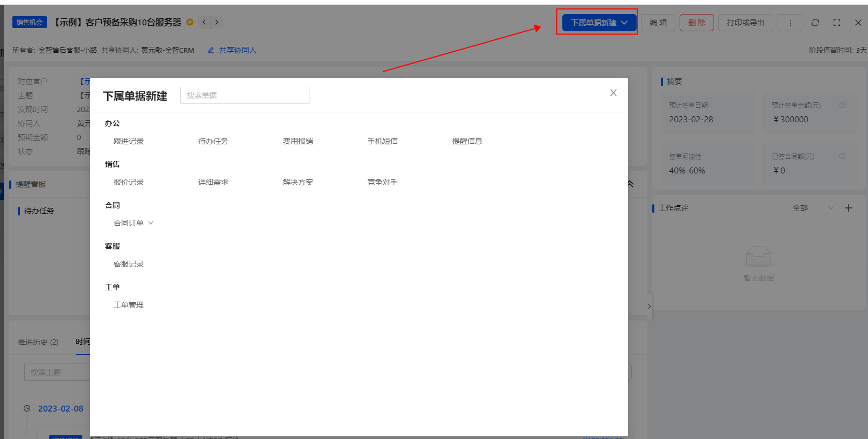Screen dimensions: 868x439
Task: Click clock icon next to 预计签单金额
Action: coord(842,105)
